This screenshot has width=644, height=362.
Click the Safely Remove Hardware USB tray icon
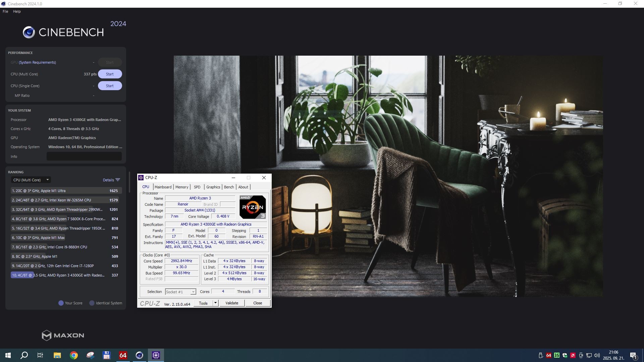click(541, 355)
